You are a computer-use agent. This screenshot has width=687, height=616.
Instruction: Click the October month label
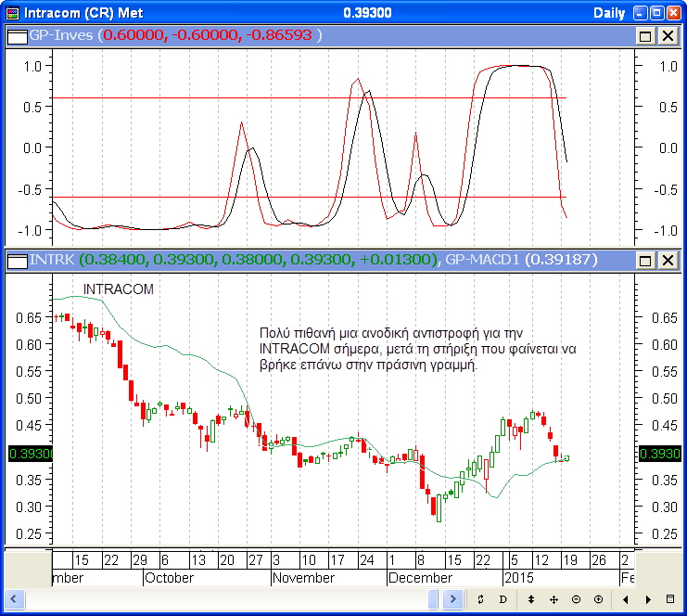[x=169, y=578]
